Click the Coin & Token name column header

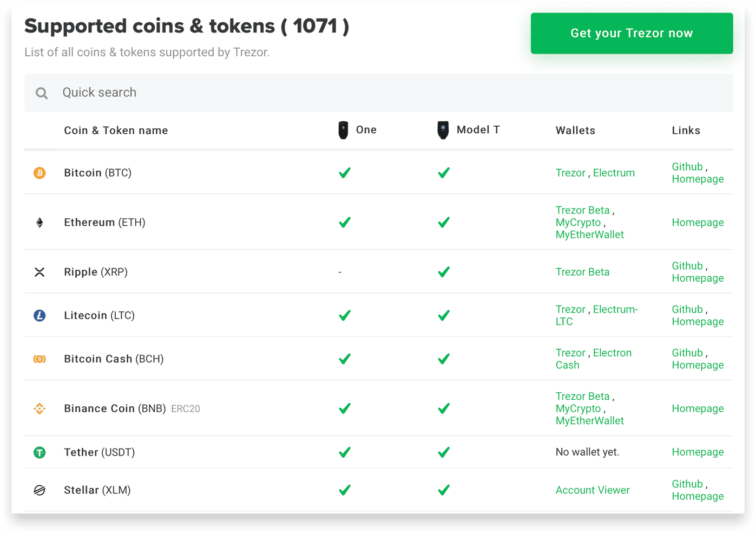[x=116, y=131]
